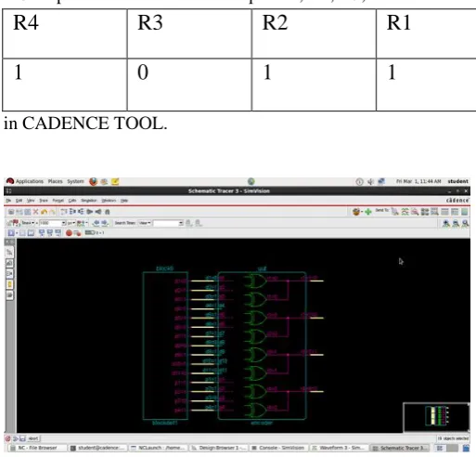This screenshot has width=476, height=457.
Task: Click the first Send To target icon
Action: 395,212
